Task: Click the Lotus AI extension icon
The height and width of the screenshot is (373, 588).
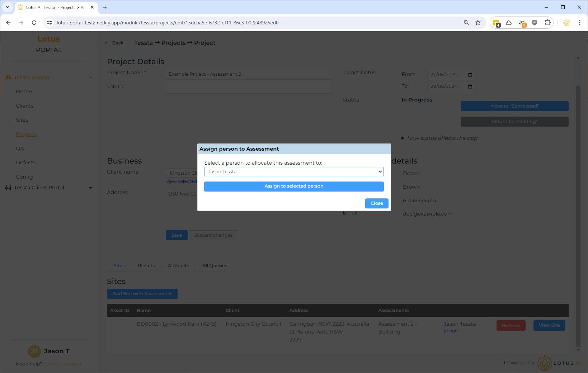Action: tap(566, 23)
